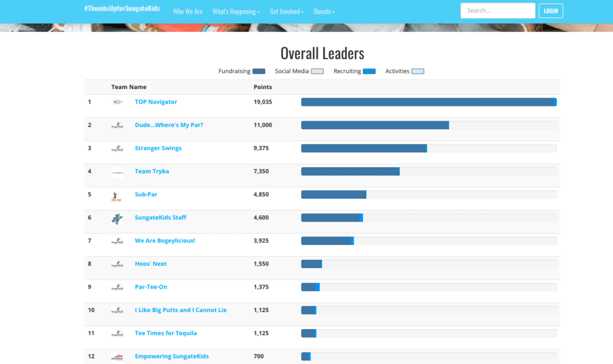This screenshot has height=364, width=613.
Task: Click the Team Tryba points progress bar
Action: (x=429, y=171)
